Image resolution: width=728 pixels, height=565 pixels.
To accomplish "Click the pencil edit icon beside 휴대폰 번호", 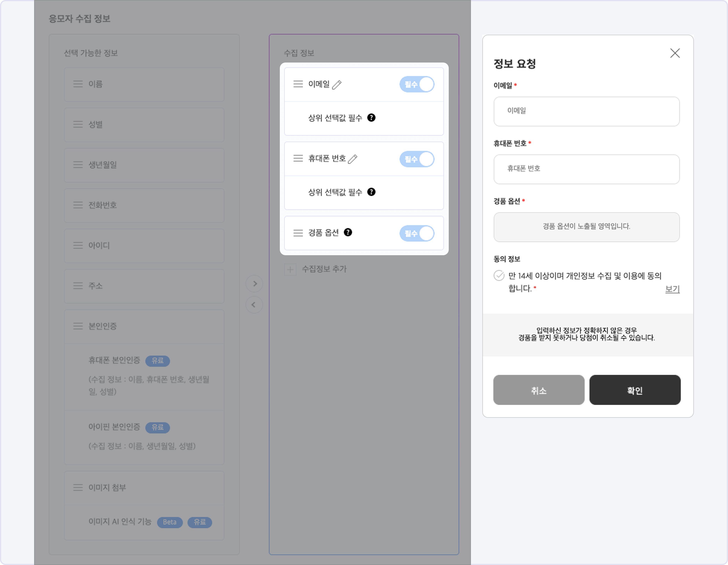I will [352, 159].
